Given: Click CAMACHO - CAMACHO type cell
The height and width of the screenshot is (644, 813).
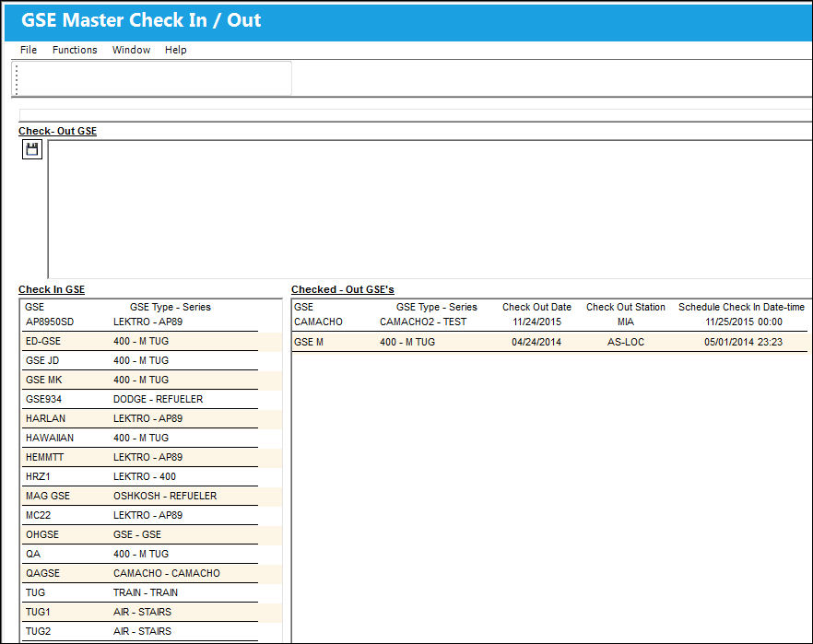Looking at the screenshot, I should (167, 574).
